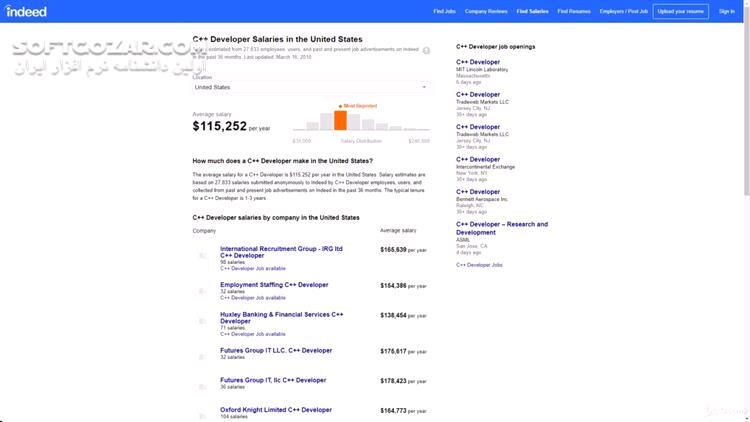
Task: Open Find Jobs in the top navigation
Action: tap(445, 11)
